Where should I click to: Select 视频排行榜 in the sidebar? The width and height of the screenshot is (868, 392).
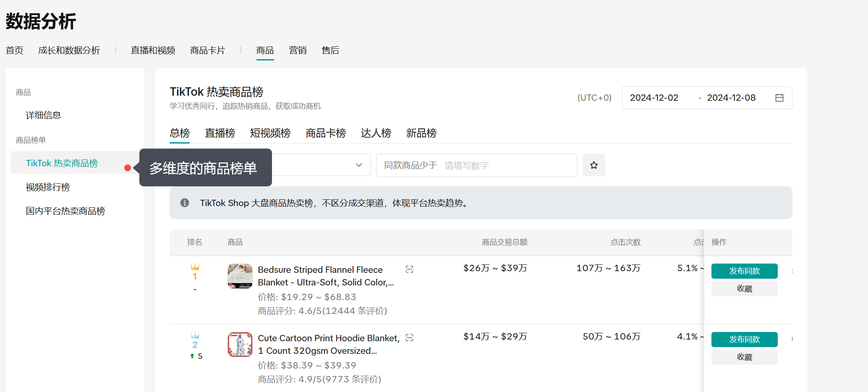click(x=48, y=187)
